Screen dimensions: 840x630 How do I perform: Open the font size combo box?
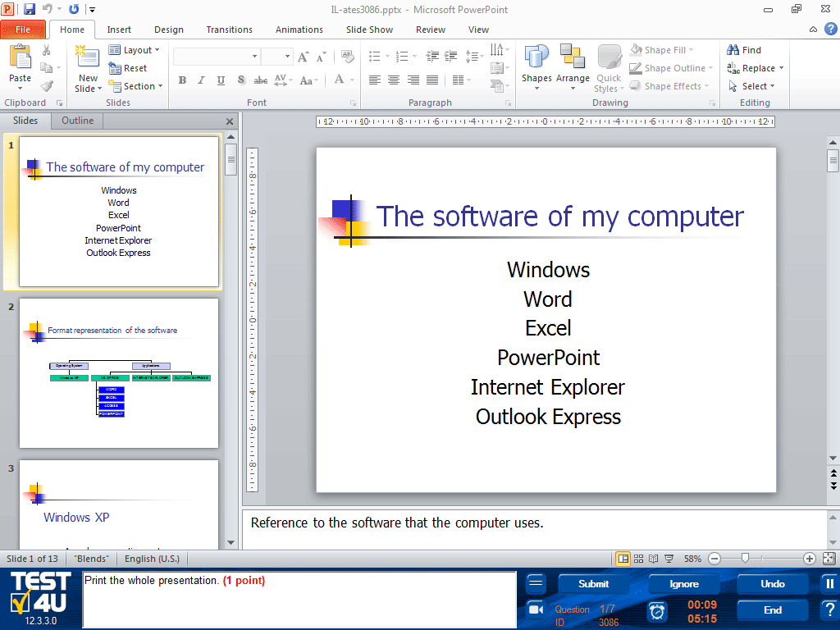point(277,57)
